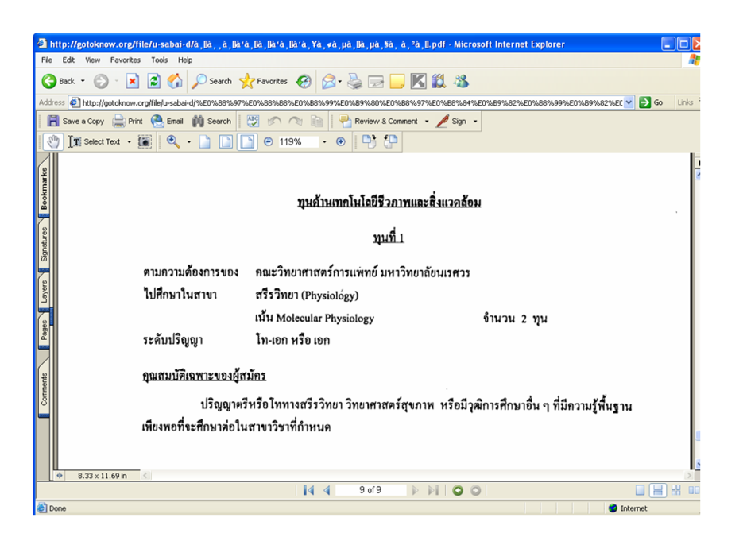This screenshot has width=747, height=560.
Task: Click the Forward navigation arrow
Action: click(x=101, y=82)
